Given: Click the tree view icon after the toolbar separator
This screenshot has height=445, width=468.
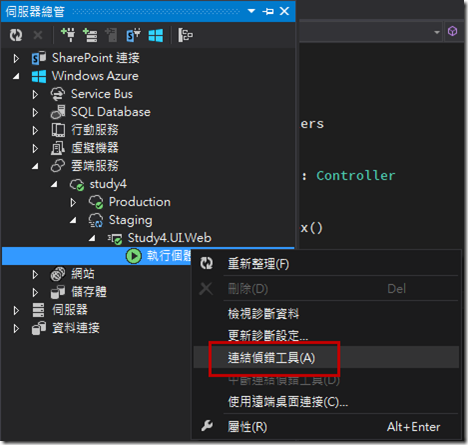Looking at the screenshot, I should point(185,35).
